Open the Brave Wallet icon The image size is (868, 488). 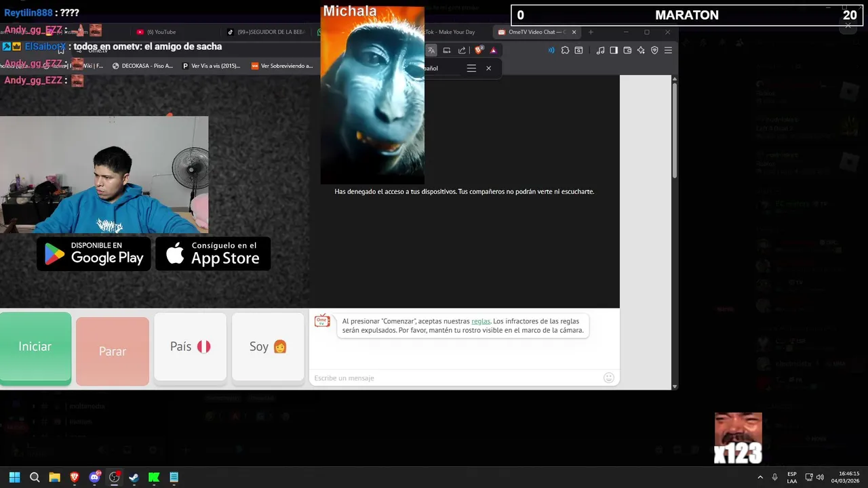pos(627,50)
